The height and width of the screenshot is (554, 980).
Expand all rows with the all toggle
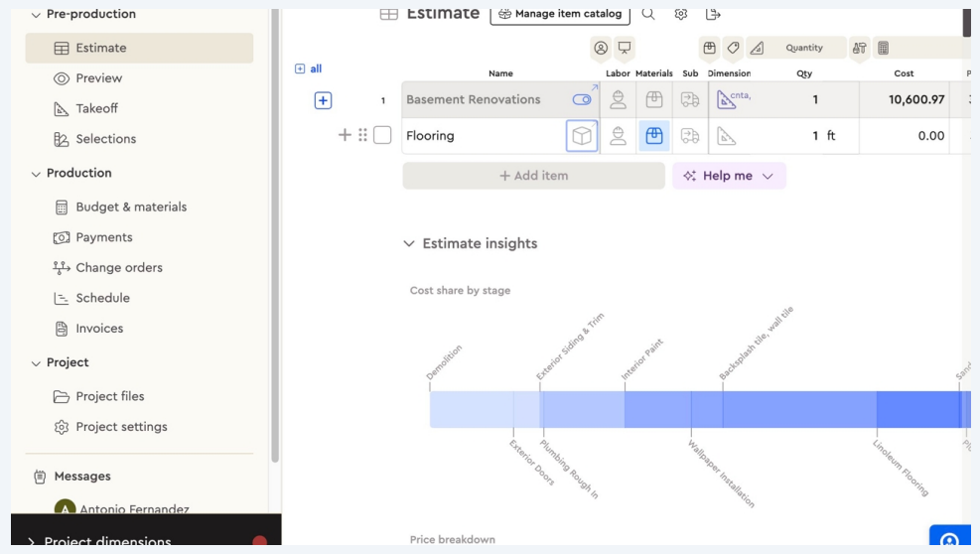point(309,69)
